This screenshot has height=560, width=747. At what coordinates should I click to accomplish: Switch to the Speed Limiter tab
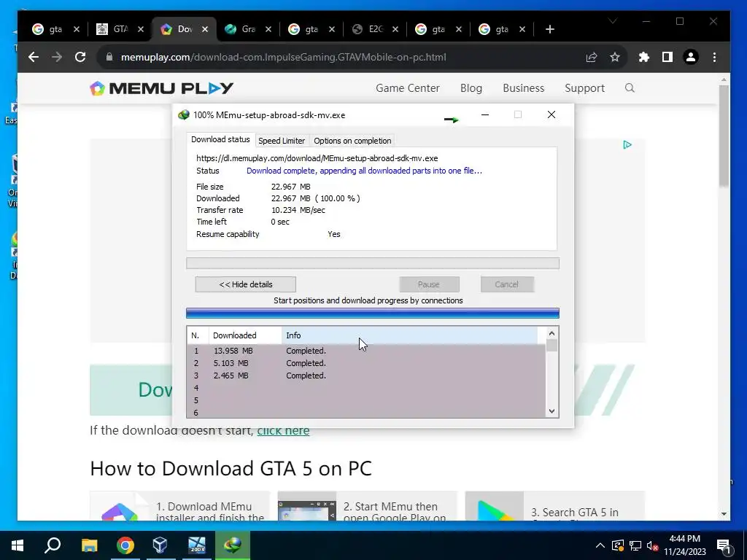(282, 141)
